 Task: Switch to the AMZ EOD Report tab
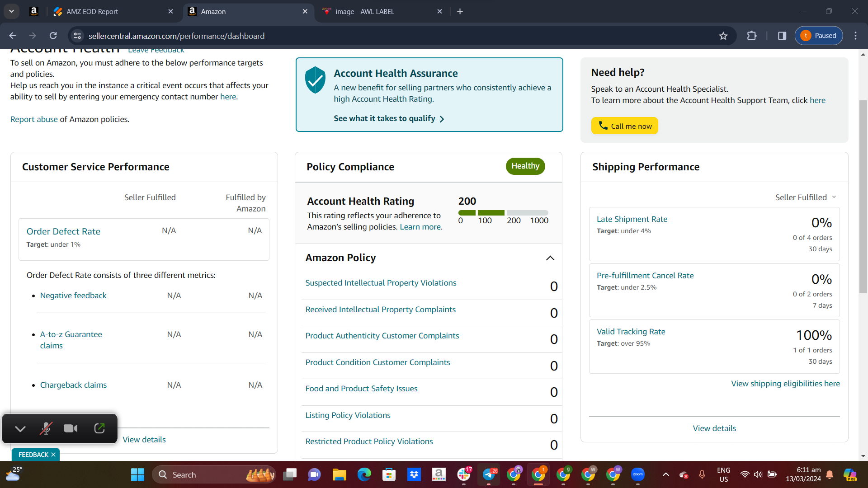coord(113,11)
